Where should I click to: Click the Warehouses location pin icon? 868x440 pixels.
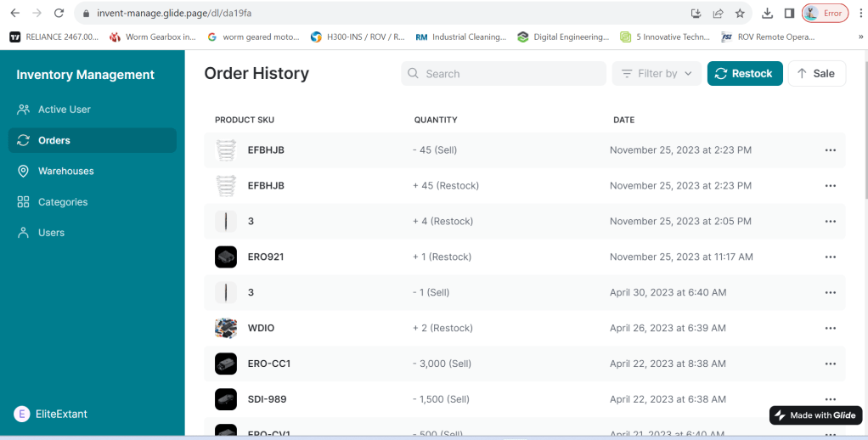point(23,171)
